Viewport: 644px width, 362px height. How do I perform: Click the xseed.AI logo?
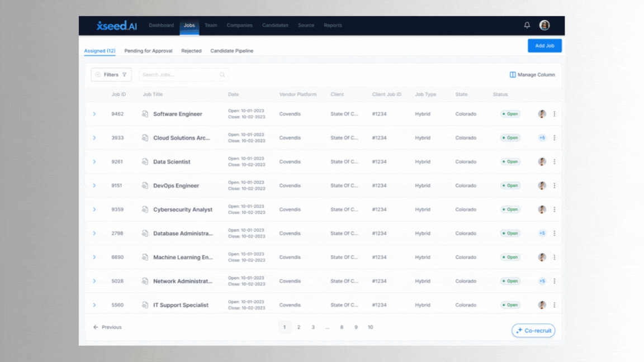click(x=116, y=25)
